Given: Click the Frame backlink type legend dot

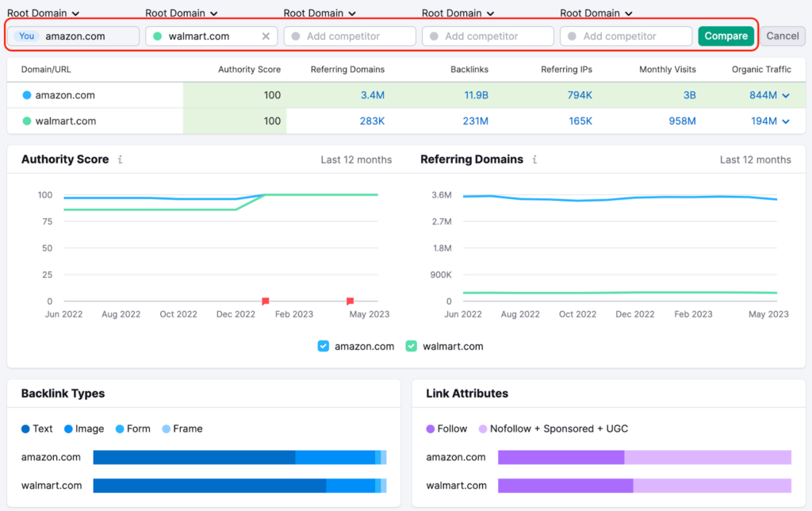Looking at the screenshot, I should (167, 429).
